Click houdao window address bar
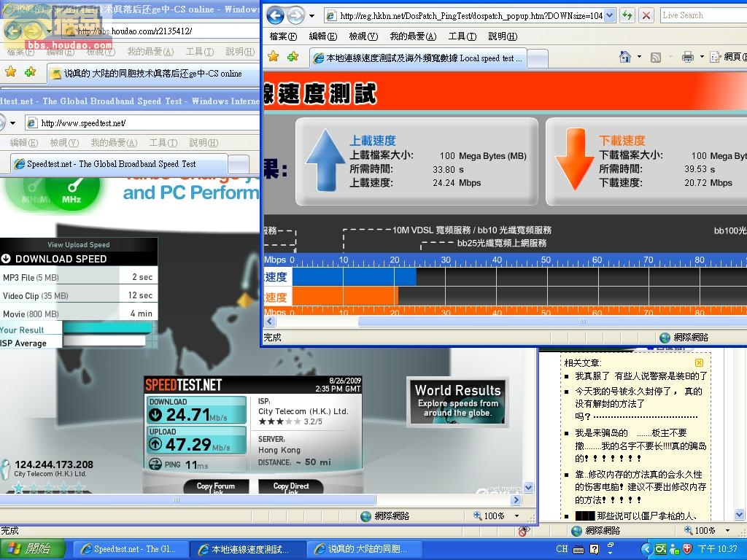The image size is (747, 560). [162, 31]
